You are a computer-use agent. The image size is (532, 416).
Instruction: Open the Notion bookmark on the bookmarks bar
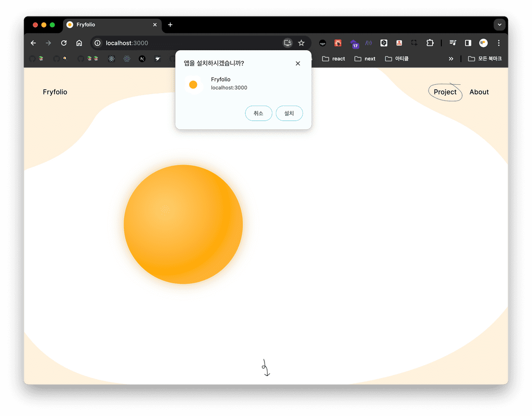pyautogui.click(x=142, y=59)
